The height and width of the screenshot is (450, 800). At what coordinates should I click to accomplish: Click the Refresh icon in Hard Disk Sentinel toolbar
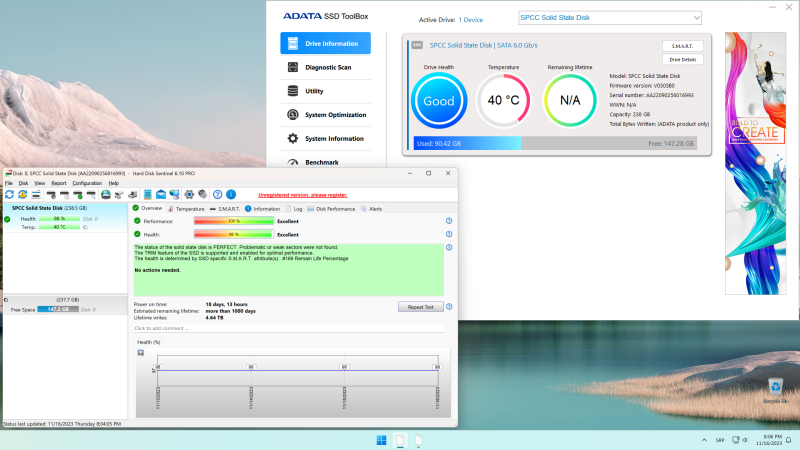[x=9, y=194]
